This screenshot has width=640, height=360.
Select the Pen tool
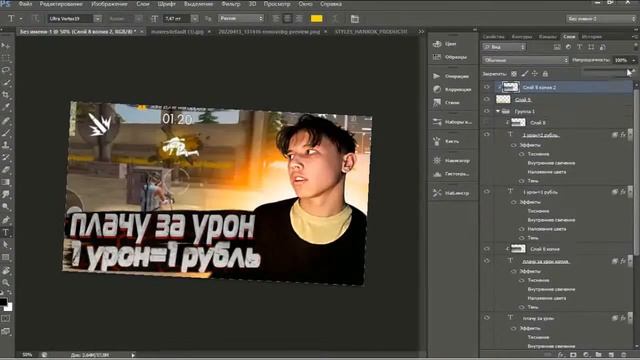(x=6, y=220)
